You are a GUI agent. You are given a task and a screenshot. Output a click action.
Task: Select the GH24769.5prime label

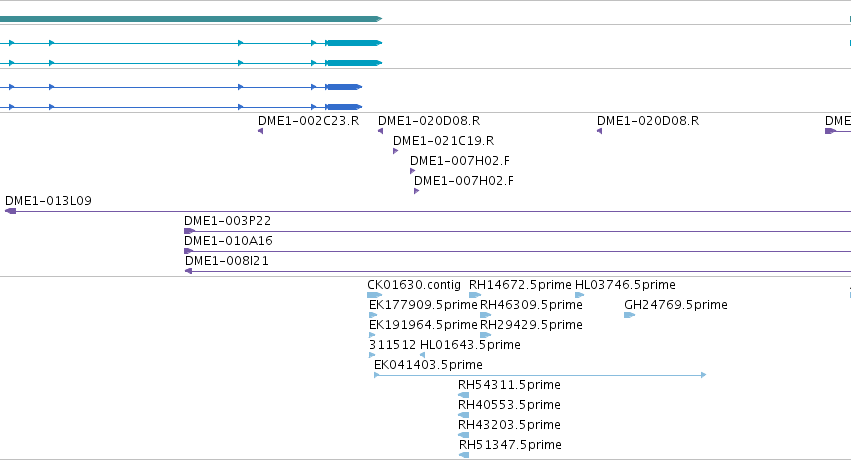click(676, 305)
